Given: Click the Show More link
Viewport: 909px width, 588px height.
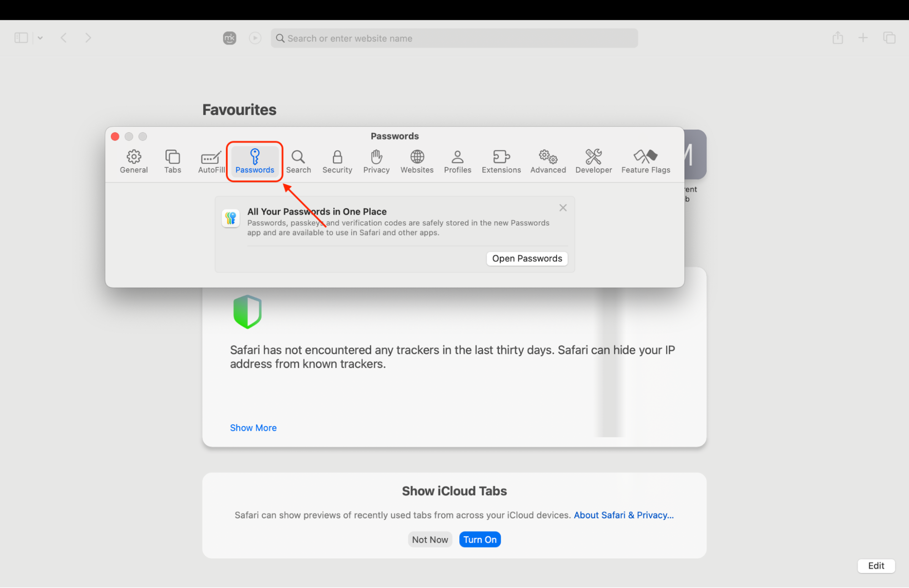Looking at the screenshot, I should click(x=253, y=427).
